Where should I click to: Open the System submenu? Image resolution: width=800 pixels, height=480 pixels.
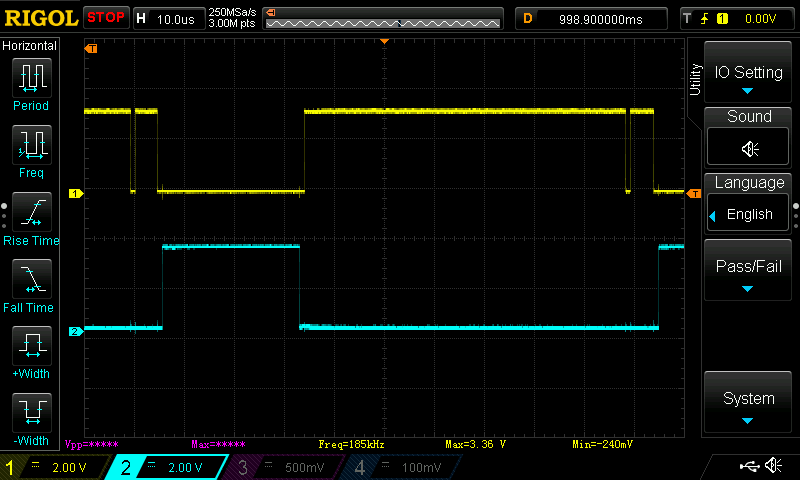[748, 402]
